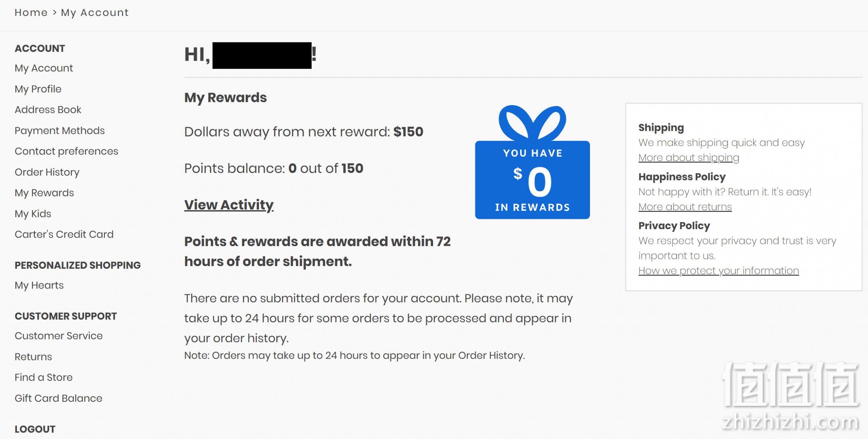Image resolution: width=868 pixels, height=439 pixels.
Task: Click the blue gift box rewards icon
Action: pyautogui.click(x=532, y=162)
